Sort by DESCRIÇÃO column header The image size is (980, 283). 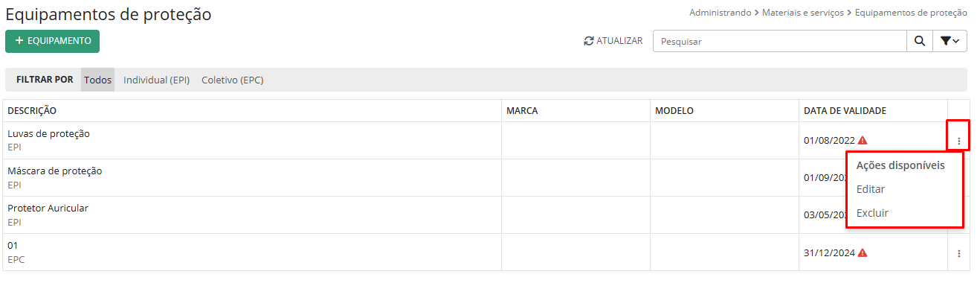(x=32, y=111)
